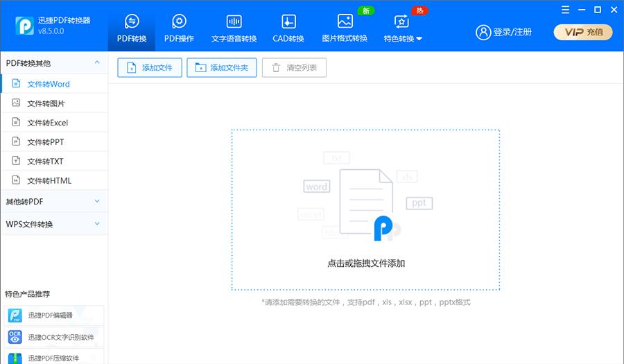Click the 添加文件夹 button
Screen dimensions: 624x364
click(222, 68)
